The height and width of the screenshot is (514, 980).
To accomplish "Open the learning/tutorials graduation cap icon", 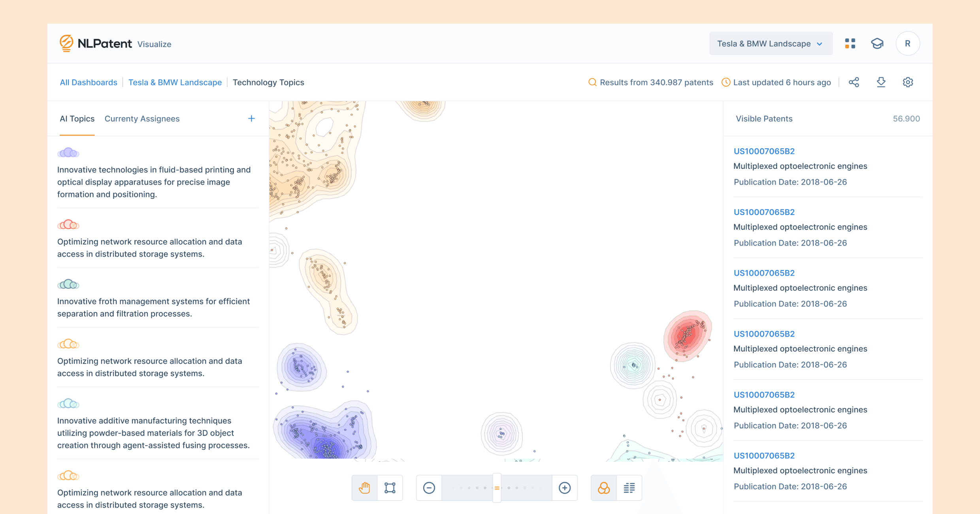I will pyautogui.click(x=878, y=43).
